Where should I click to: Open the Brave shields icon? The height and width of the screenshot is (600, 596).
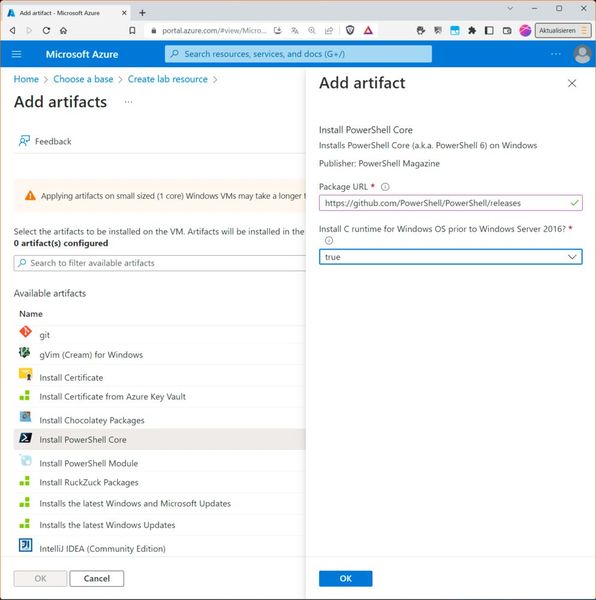click(350, 30)
